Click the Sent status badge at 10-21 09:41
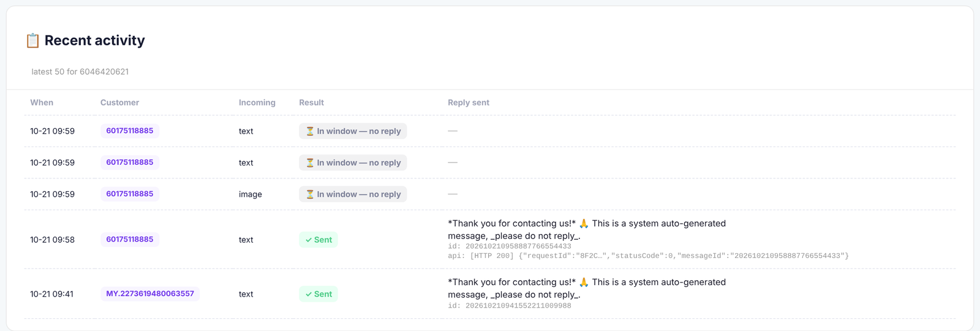 tap(318, 294)
